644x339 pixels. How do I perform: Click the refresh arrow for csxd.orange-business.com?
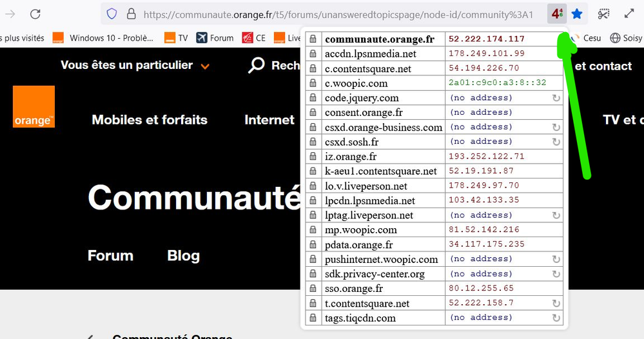[x=556, y=127]
